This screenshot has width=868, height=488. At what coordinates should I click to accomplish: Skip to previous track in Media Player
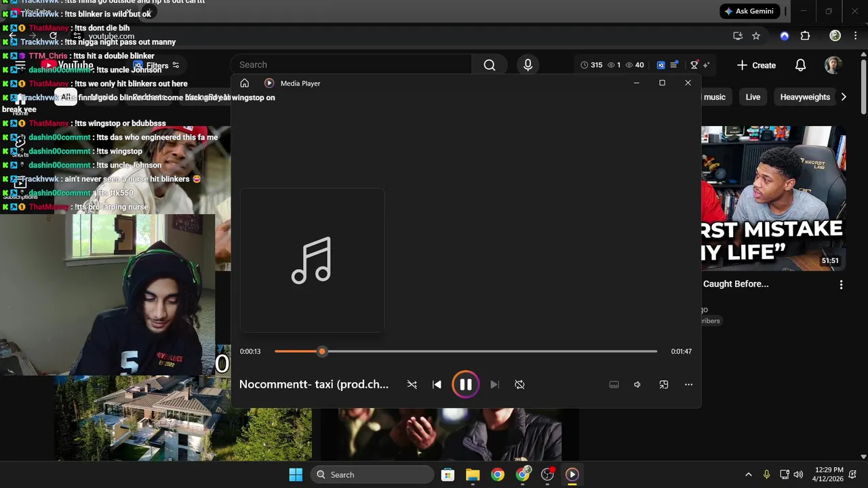pyautogui.click(x=437, y=384)
